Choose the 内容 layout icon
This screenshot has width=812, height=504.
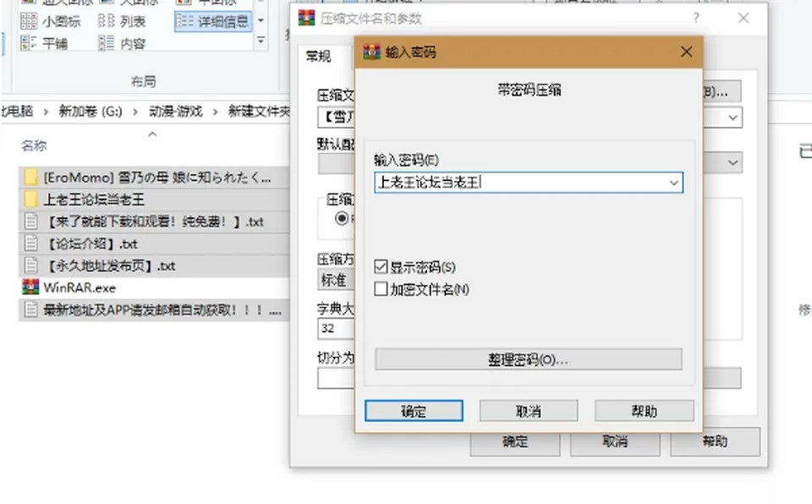click(107, 43)
